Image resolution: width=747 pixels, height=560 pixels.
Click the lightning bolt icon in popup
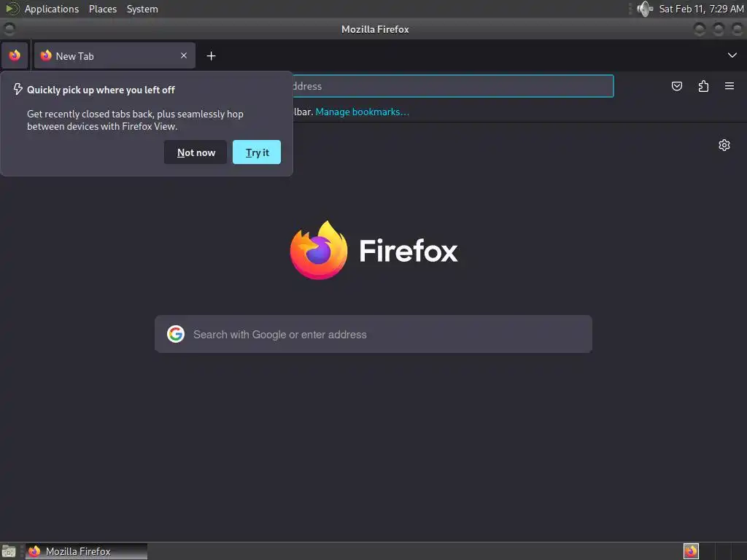18,89
